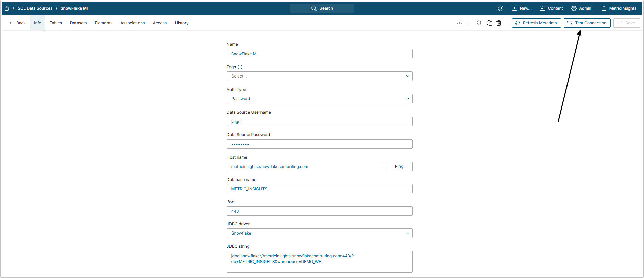Click the Data Source Username field

point(319,122)
